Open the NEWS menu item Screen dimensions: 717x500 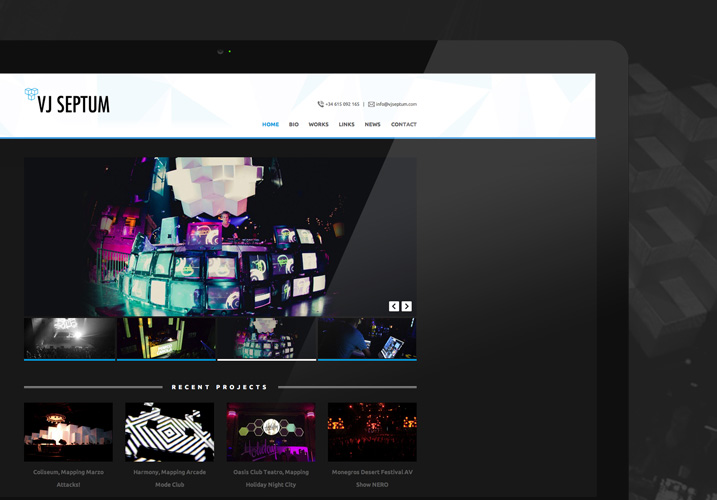coord(372,125)
